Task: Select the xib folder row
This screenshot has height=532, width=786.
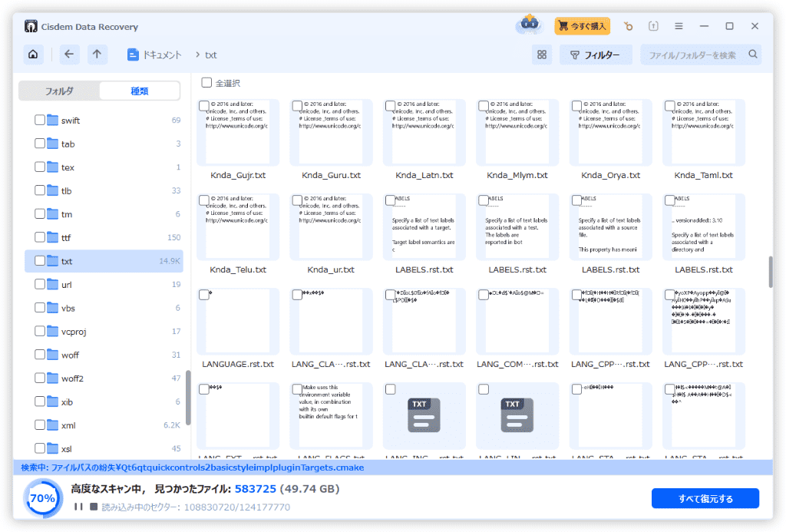Action: 104,401
